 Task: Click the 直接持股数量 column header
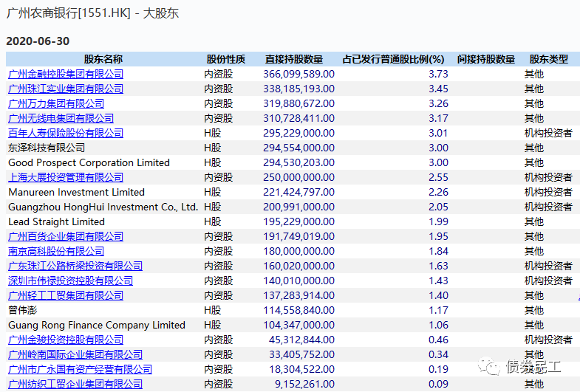[x=293, y=59]
